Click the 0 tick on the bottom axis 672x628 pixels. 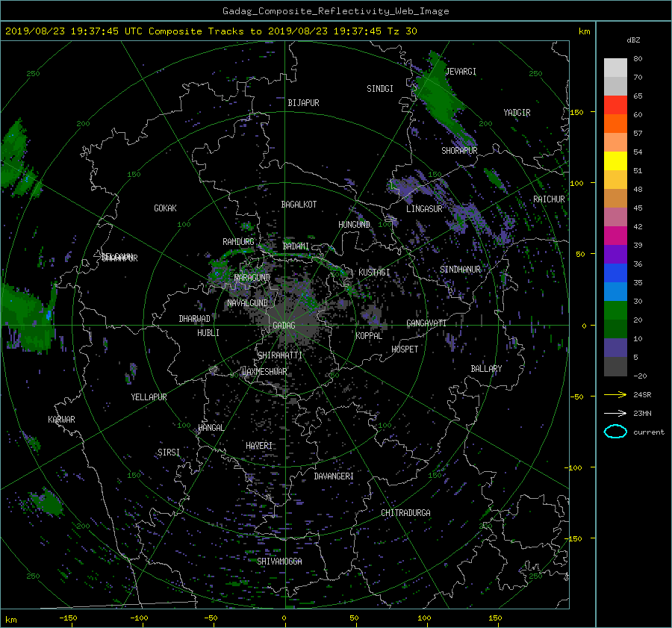click(x=284, y=618)
